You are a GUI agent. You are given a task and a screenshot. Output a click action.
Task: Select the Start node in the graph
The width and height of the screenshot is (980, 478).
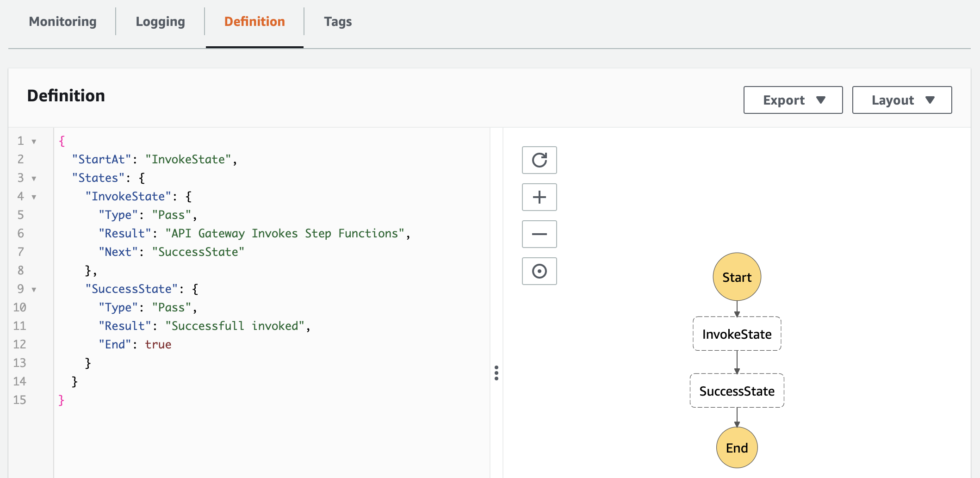point(736,277)
